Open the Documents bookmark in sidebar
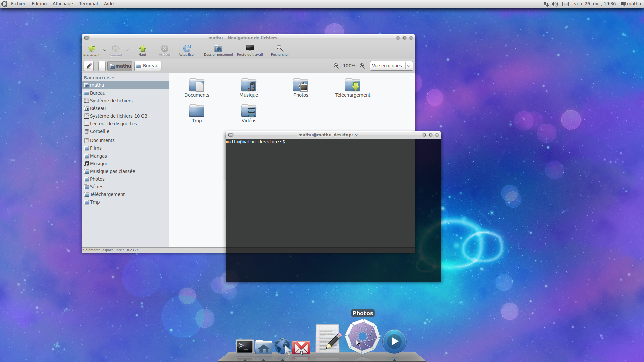Image resolution: width=644 pixels, height=362 pixels. 125,141
